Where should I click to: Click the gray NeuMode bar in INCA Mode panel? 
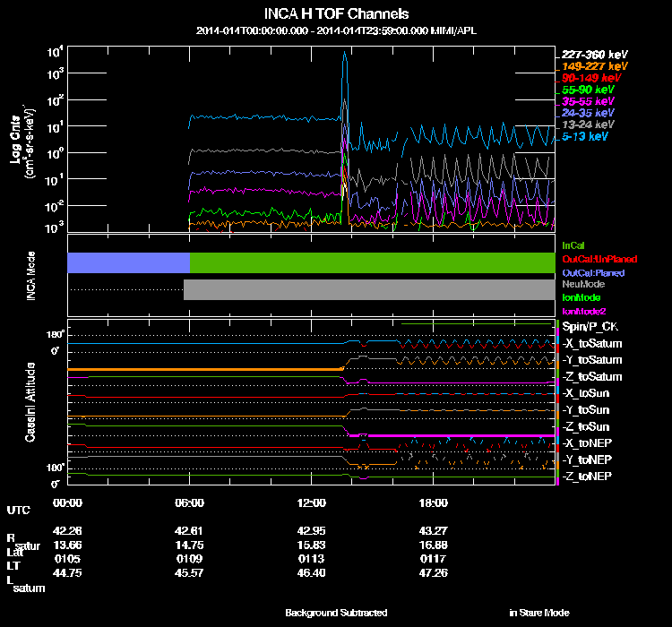click(x=368, y=289)
